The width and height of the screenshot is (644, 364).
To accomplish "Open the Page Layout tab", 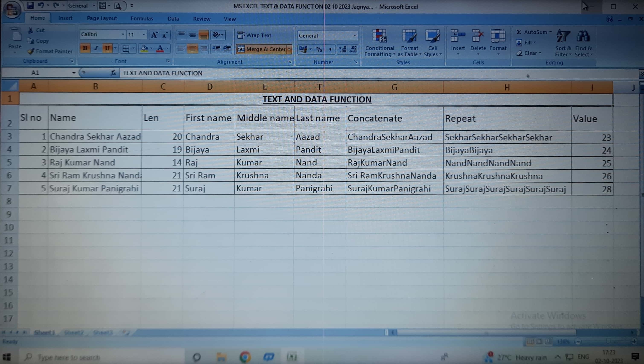I will click(102, 18).
